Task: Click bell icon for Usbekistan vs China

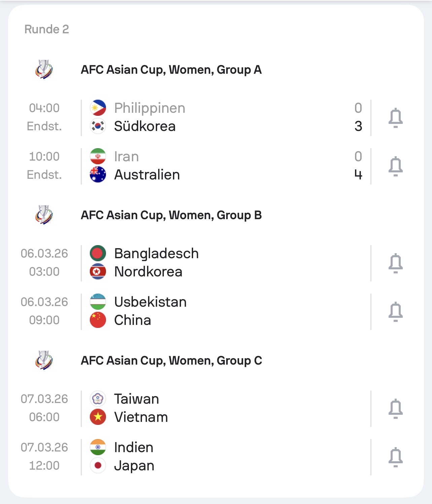Action: click(395, 311)
